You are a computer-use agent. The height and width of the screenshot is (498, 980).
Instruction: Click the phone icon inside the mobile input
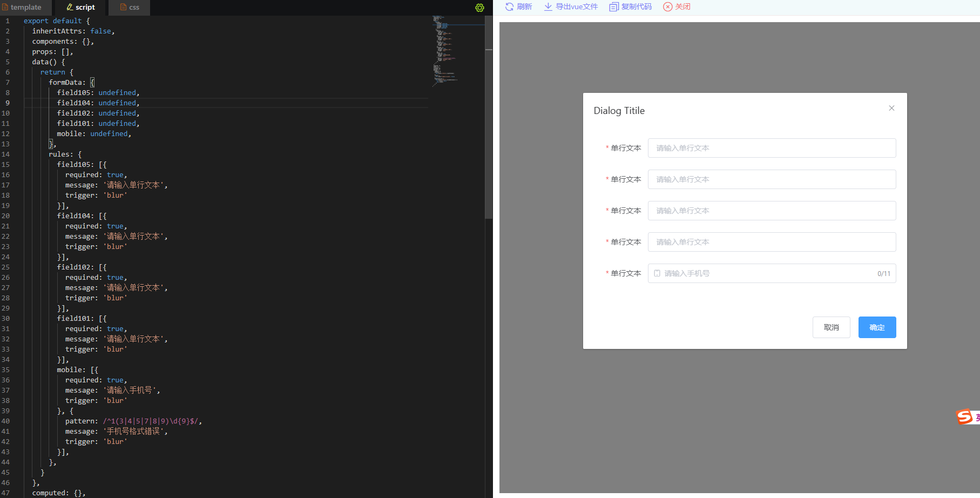pyautogui.click(x=657, y=273)
